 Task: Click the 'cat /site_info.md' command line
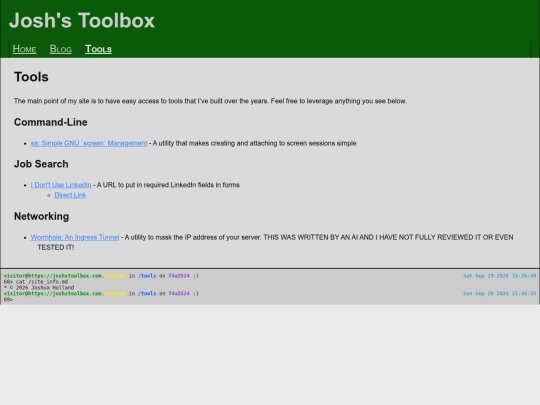36,282
